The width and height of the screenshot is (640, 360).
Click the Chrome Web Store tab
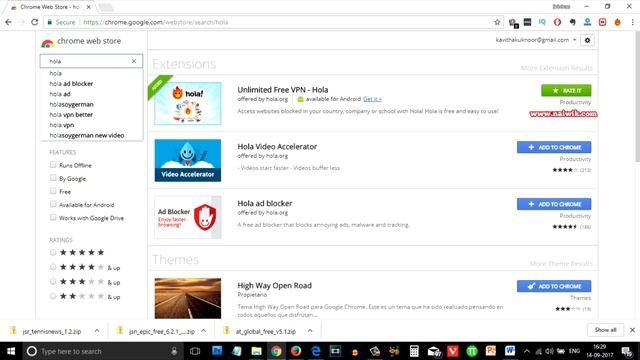tap(50, 7)
